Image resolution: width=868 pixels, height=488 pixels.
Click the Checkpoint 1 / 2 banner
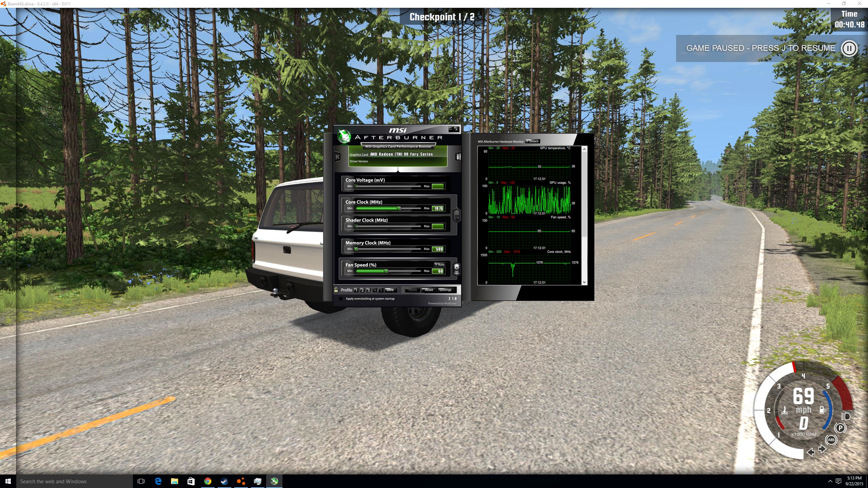point(442,17)
